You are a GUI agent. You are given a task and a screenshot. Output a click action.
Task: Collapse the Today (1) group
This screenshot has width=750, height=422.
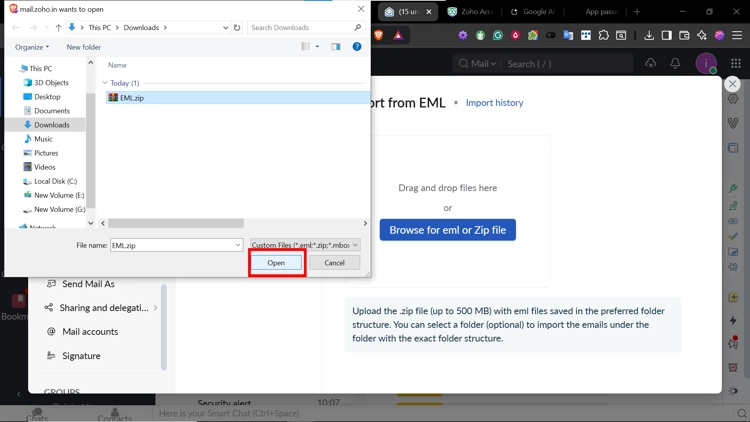pyautogui.click(x=105, y=83)
